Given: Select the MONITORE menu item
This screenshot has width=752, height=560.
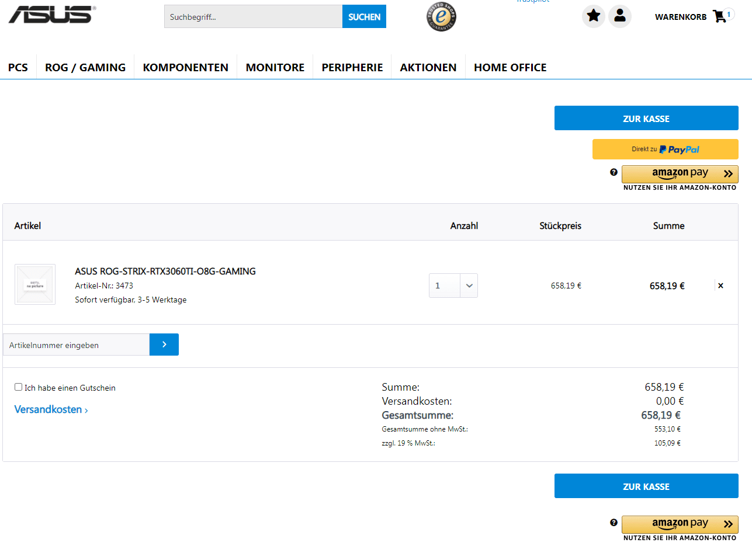Looking at the screenshot, I should click(x=275, y=67).
